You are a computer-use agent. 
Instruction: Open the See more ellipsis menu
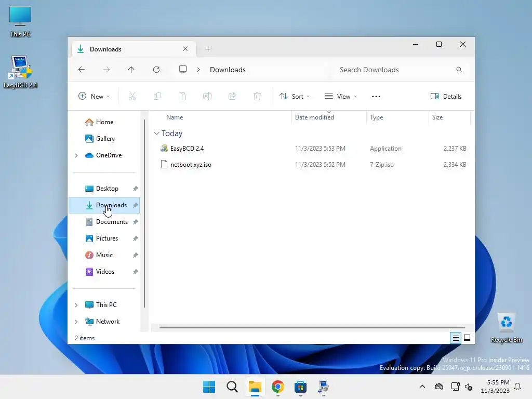point(376,96)
